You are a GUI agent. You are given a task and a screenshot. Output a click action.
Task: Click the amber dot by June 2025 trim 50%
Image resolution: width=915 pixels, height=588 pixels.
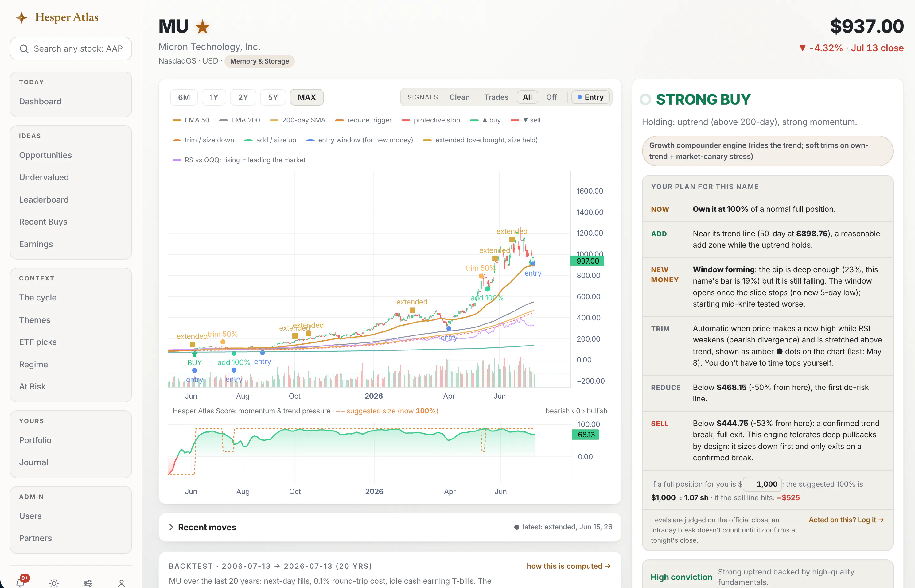click(223, 342)
